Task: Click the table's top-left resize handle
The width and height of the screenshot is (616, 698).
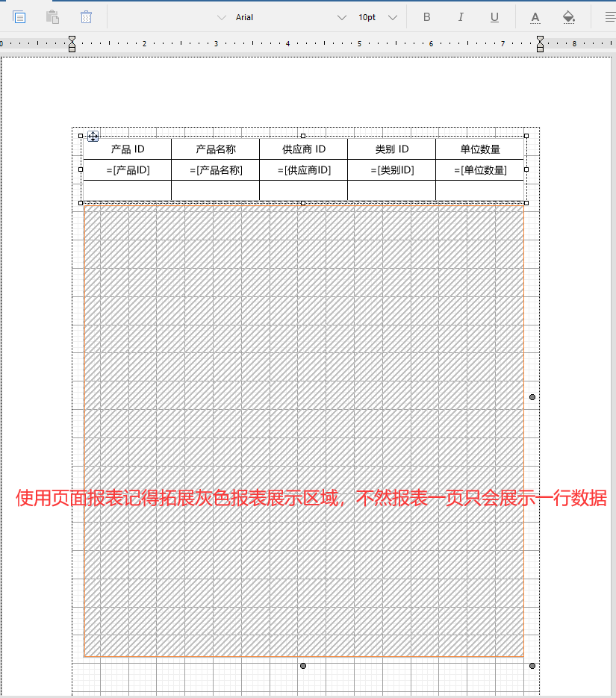Action: point(81,136)
